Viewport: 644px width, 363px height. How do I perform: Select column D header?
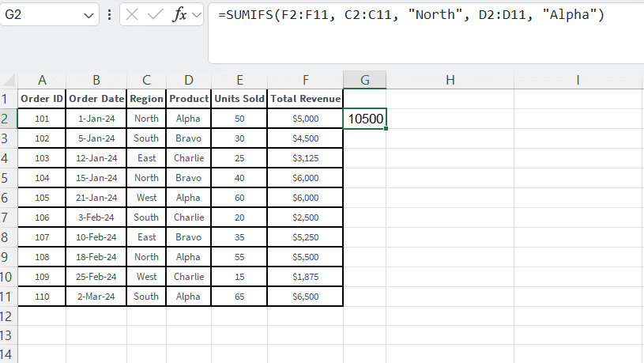[189, 80]
